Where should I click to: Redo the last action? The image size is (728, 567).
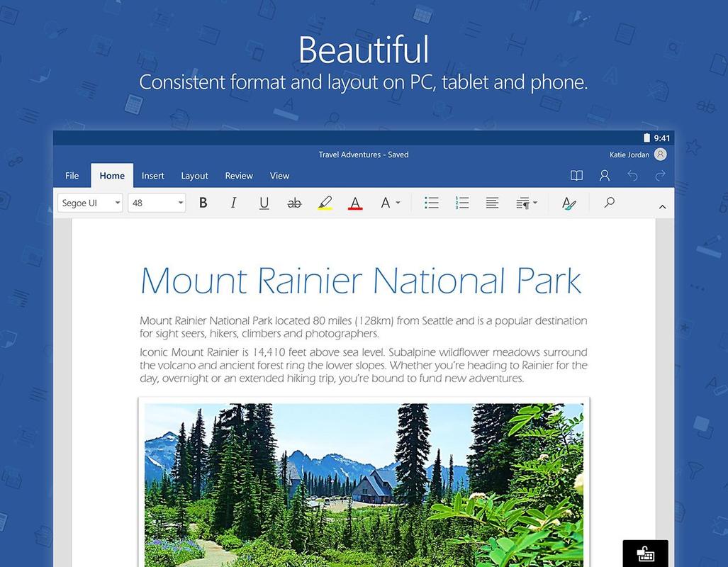pyautogui.click(x=660, y=175)
